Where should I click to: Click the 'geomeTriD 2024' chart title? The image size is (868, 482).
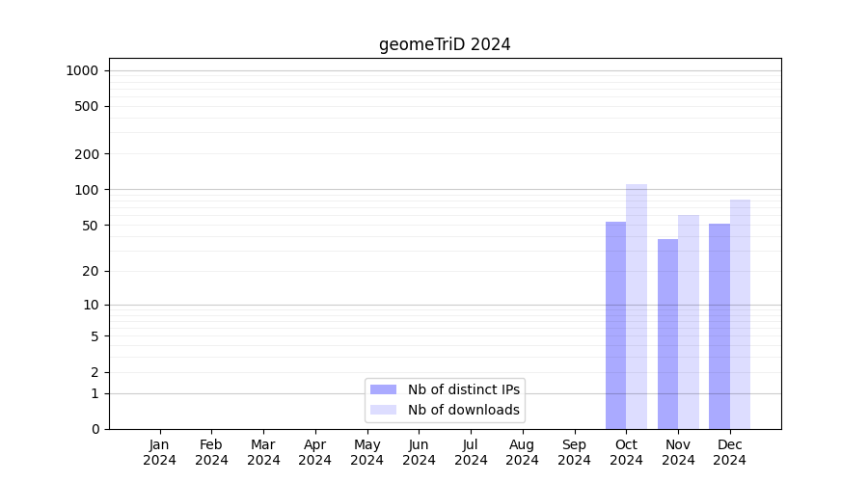(x=445, y=44)
